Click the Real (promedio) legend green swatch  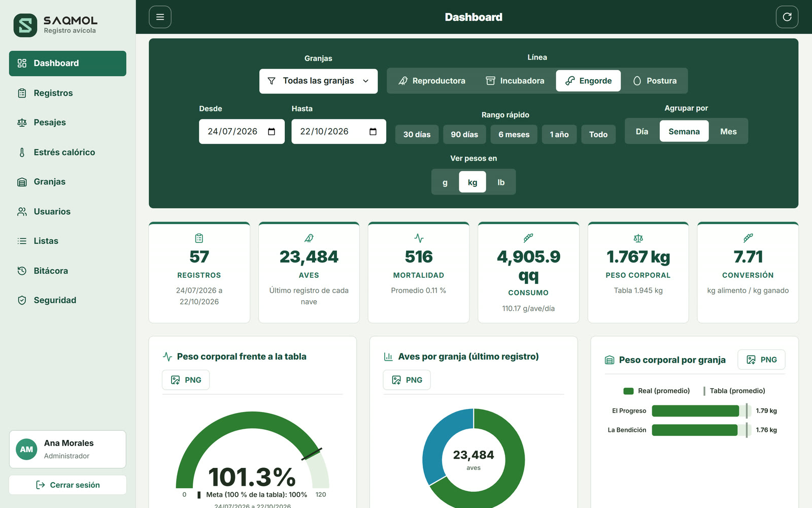pos(628,391)
